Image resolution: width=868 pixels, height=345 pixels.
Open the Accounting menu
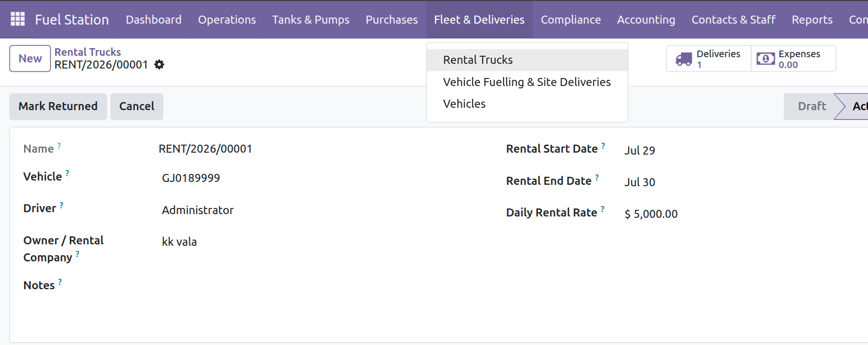(646, 19)
